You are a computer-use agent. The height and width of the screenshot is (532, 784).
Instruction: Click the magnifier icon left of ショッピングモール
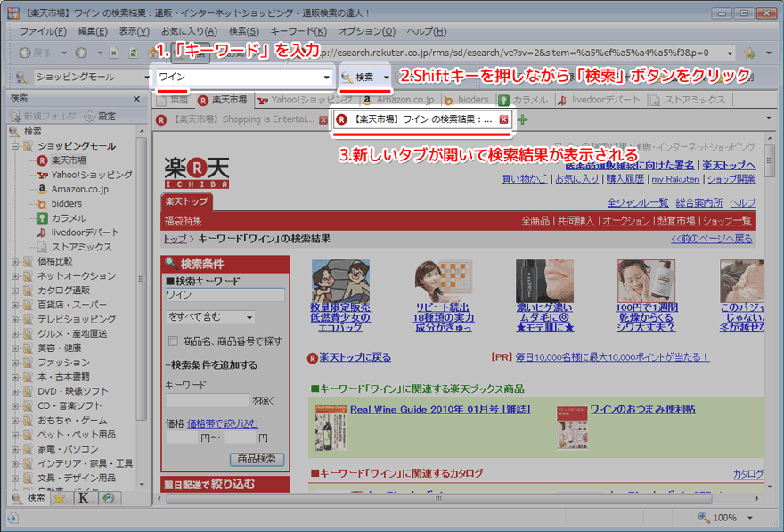pos(21,77)
